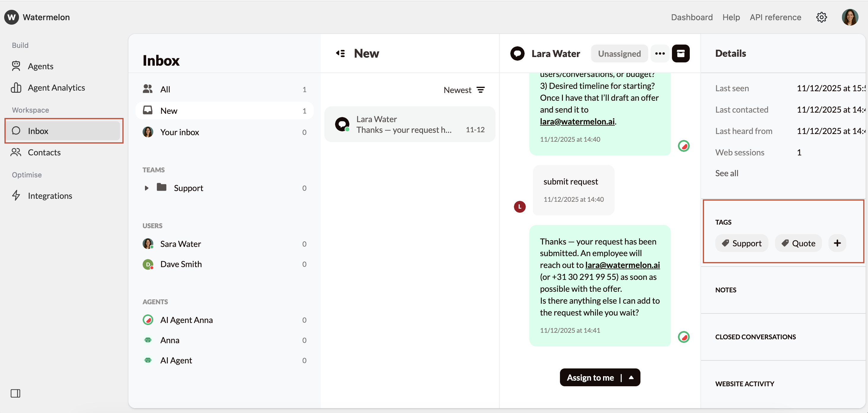Open the Assign to me dropdown arrow
Image resolution: width=868 pixels, height=413 pixels.
(x=632, y=377)
